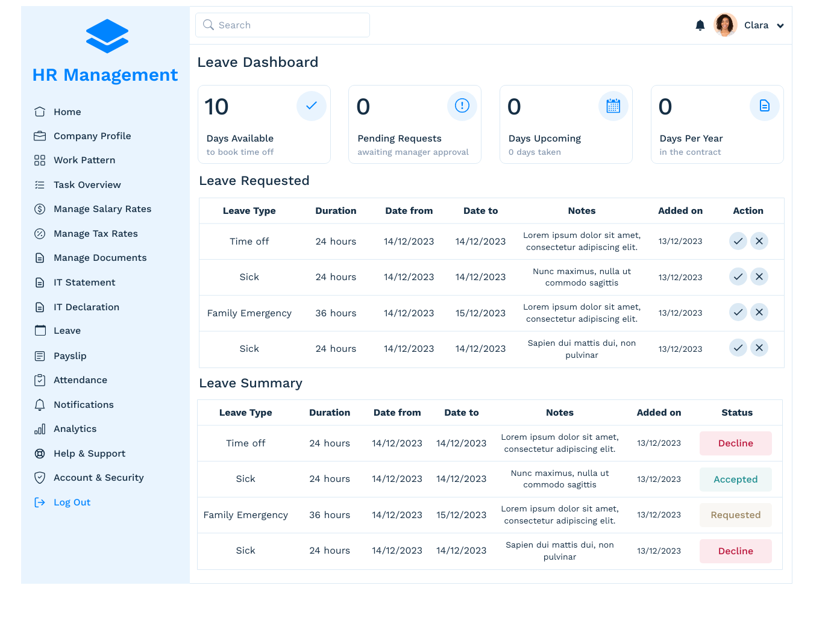This screenshot has height=644, width=831.
Task: Click the '0 days taken' text
Action: (535, 152)
